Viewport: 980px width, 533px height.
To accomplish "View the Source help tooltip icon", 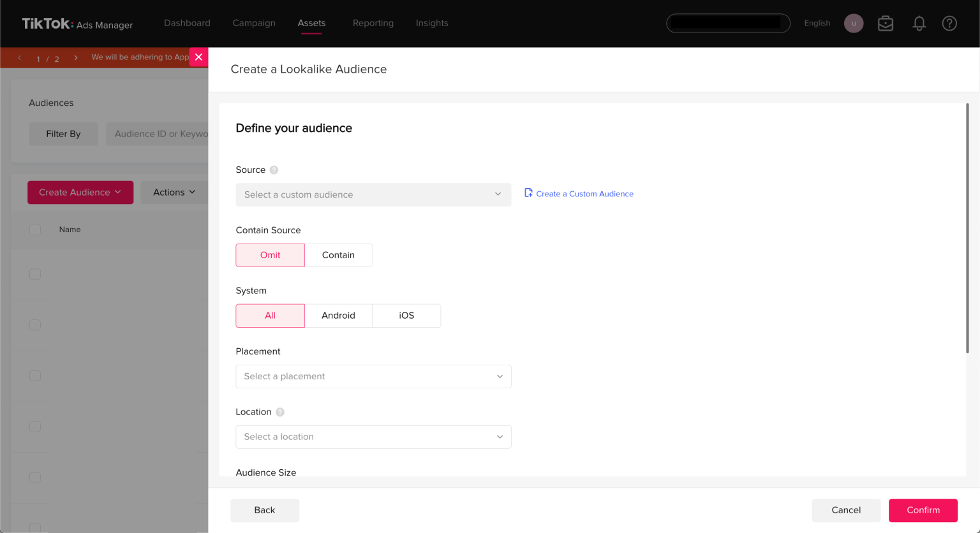I will (x=274, y=170).
